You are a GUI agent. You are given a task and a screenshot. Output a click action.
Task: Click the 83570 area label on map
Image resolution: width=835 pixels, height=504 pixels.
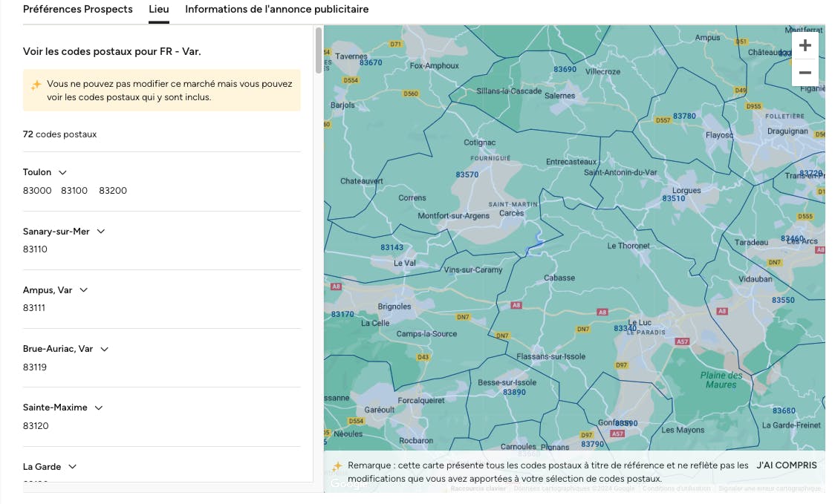coord(467,174)
